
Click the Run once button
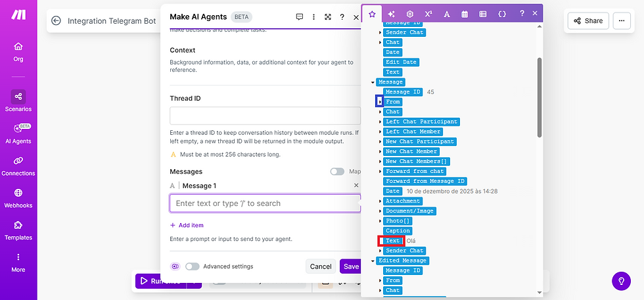(x=160, y=281)
